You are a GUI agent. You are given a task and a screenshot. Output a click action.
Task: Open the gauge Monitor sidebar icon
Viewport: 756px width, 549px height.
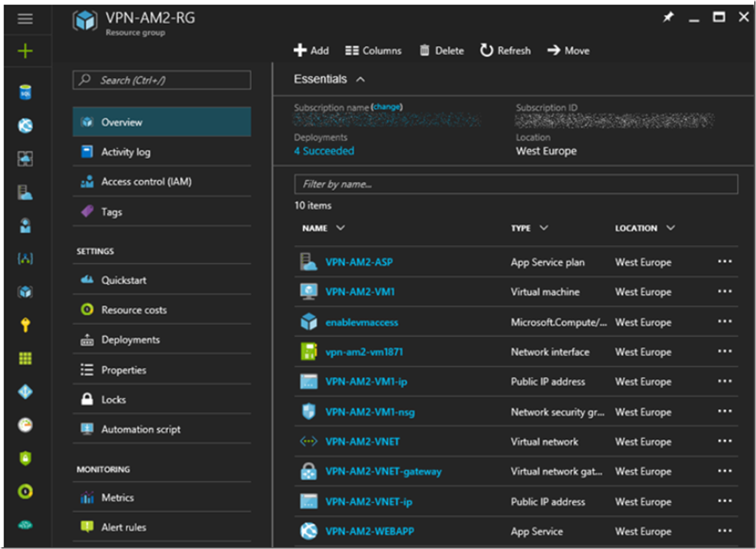(25, 425)
